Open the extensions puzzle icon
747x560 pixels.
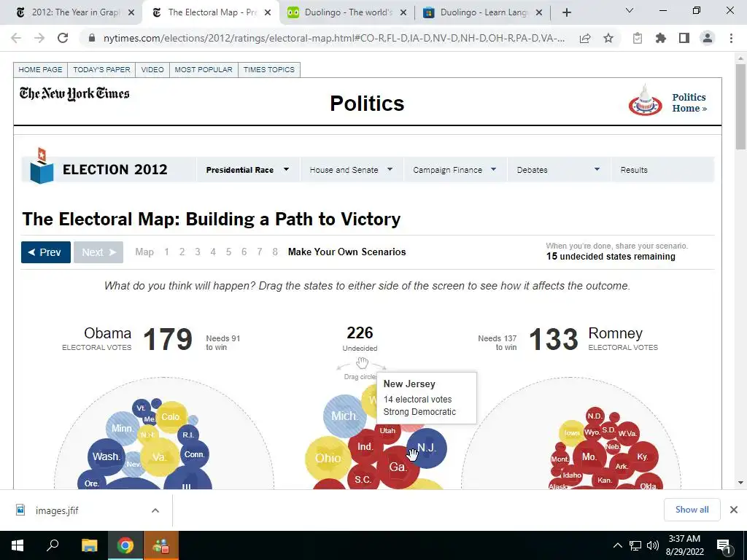[x=661, y=38]
